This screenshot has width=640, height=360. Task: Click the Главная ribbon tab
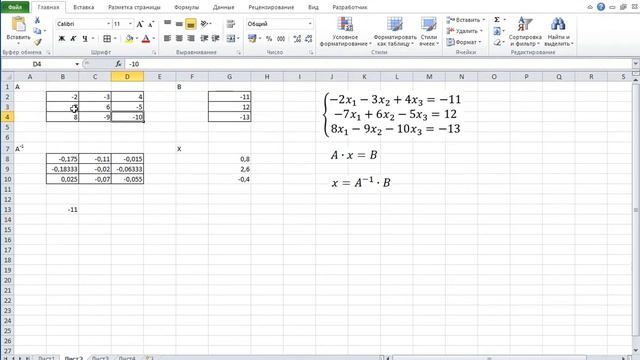(48, 7)
